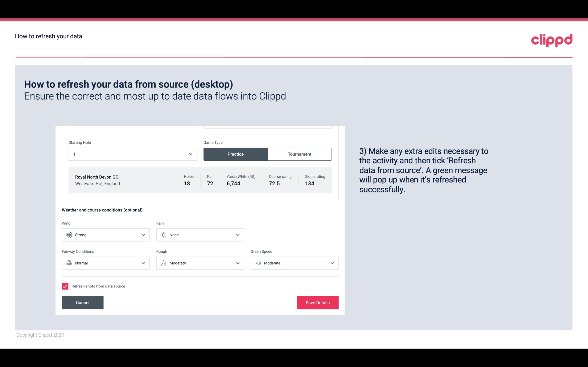Click the fairway conditions icon

[x=69, y=263]
